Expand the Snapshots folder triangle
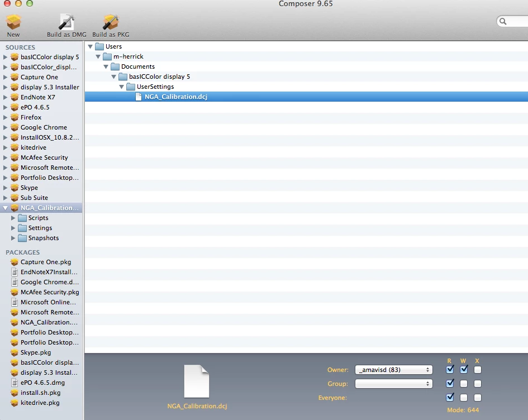This screenshot has height=420, width=528. coord(13,238)
